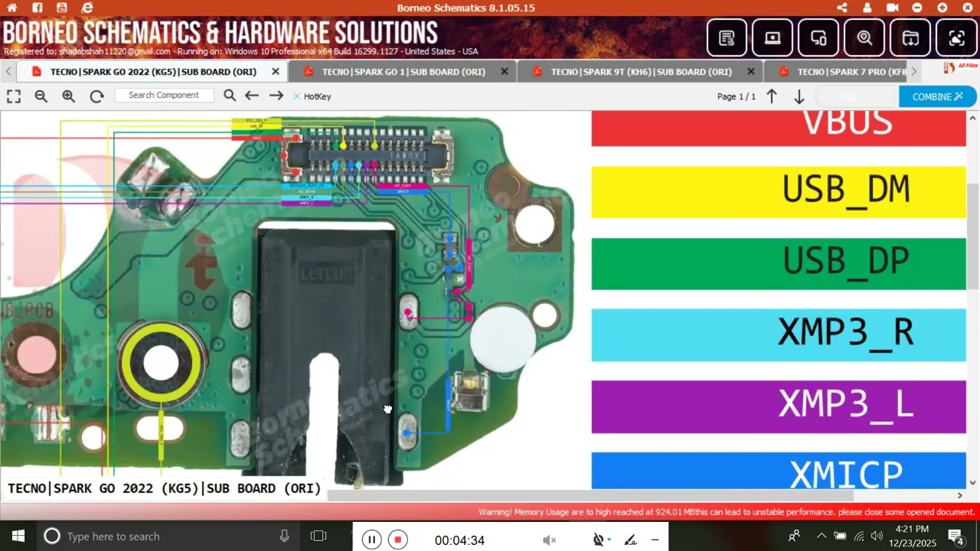Screen dimensions: 980x551
Task: Open Task View on taskbar
Action: tap(318, 536)
